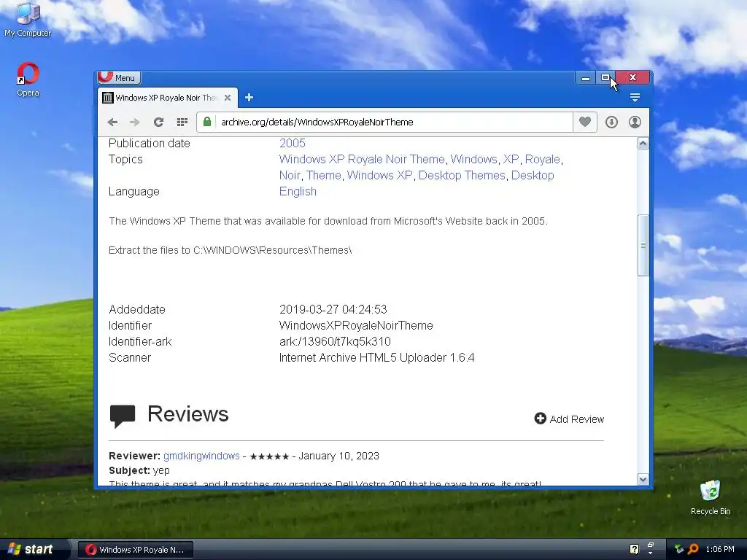Select the Recycle Bin desktop icon
The height and width of the screenshot is (560, 747).
pyautogui.click(x=711, y=497)
